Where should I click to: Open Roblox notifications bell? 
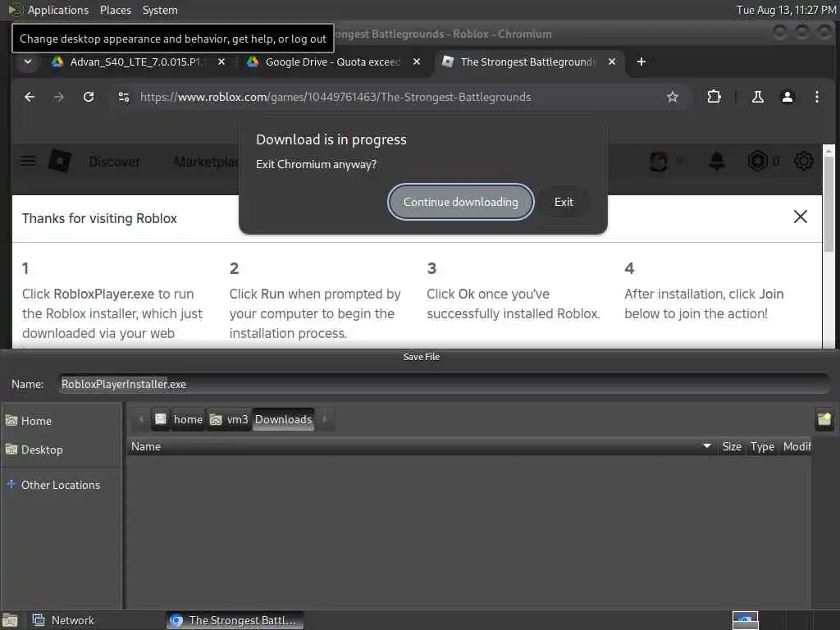click(x=717, y=161)
